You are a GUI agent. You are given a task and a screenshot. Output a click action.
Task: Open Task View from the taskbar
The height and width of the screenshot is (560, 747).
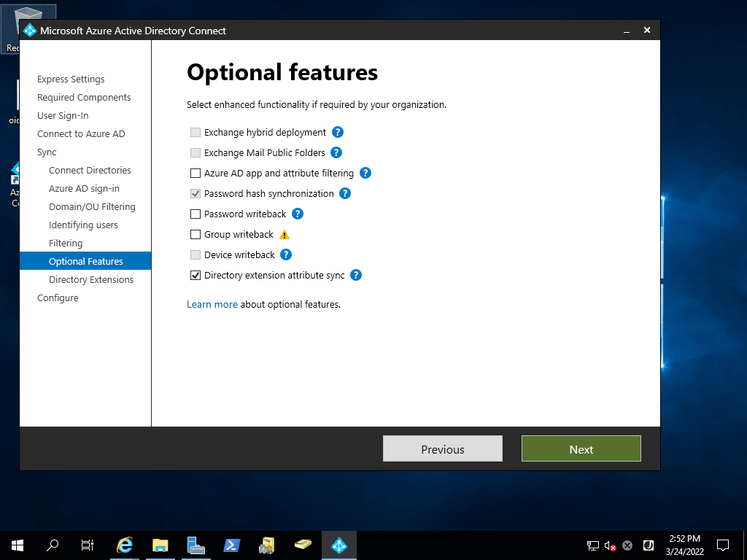(88, 545)
